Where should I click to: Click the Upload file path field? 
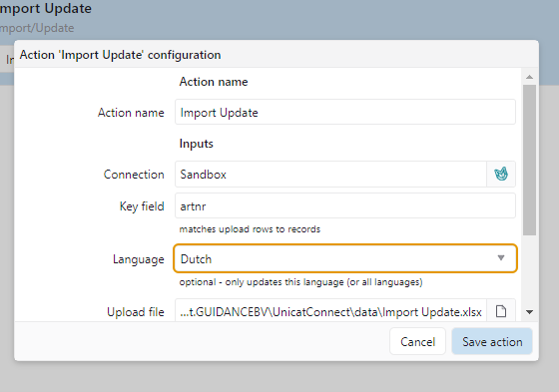[330, 311]
